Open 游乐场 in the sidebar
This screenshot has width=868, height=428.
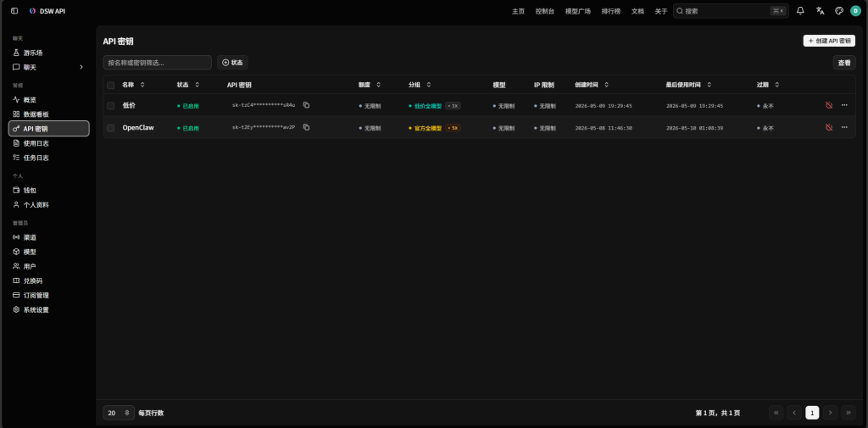(x=48, y=53)
